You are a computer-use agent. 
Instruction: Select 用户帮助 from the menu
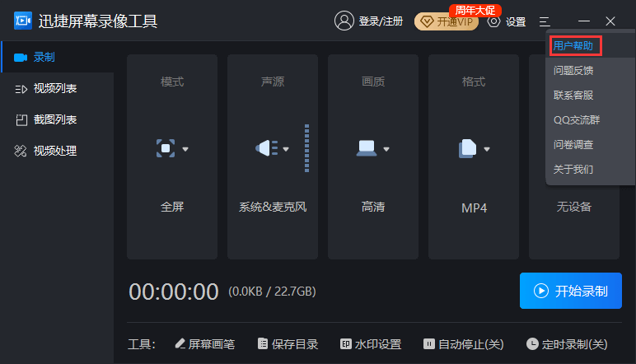click(x=573, y=45)
